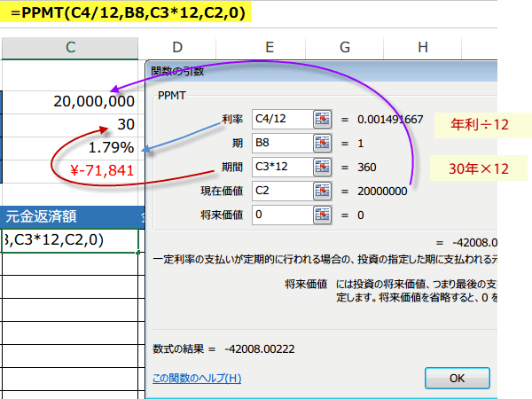Click the 現在価値 input field containing C2

(x=282, y=191)
